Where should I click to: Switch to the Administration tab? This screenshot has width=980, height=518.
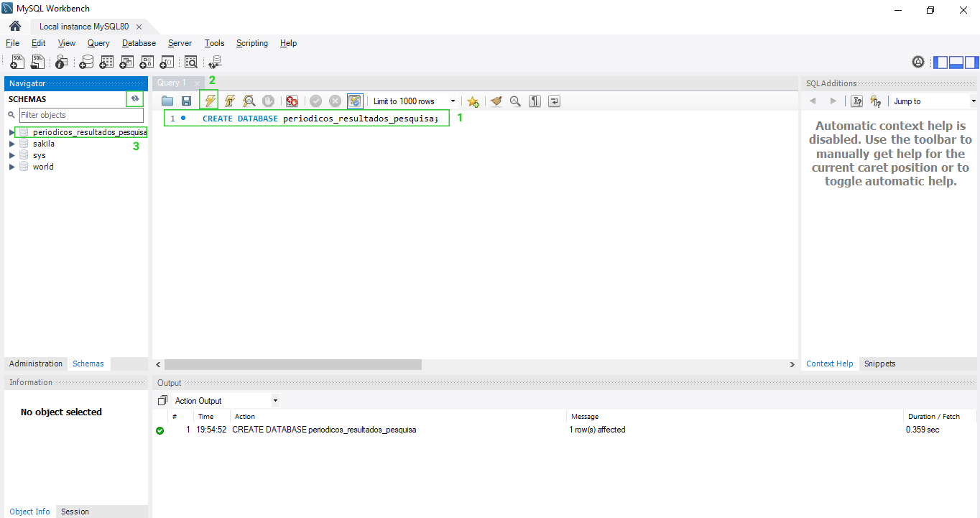coord(35,364)
